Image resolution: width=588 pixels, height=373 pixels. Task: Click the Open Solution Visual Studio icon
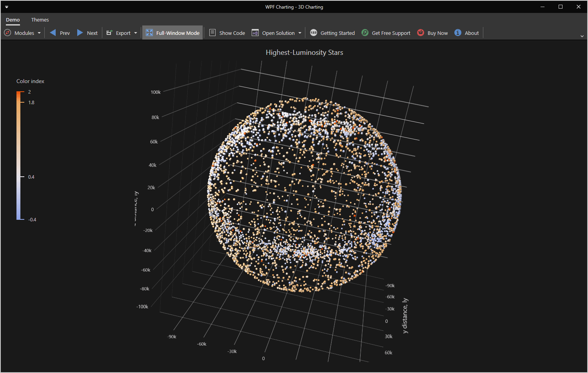[x=255, y=33]
